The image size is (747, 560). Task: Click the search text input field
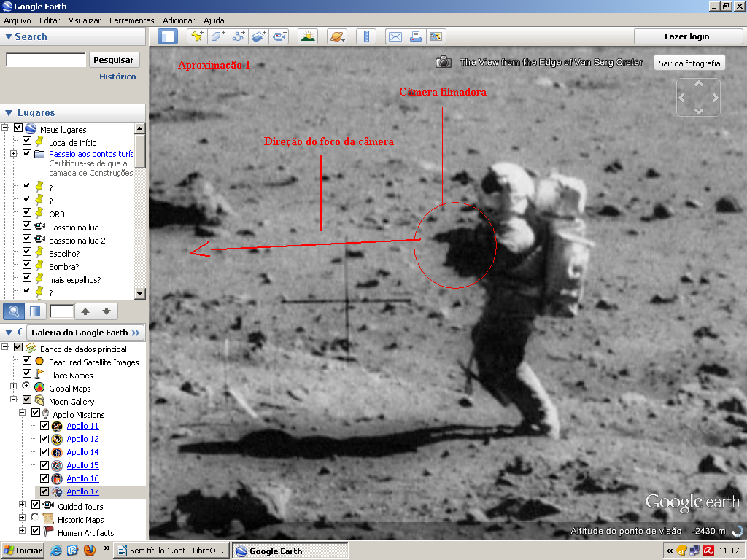(x=46, y=60)
